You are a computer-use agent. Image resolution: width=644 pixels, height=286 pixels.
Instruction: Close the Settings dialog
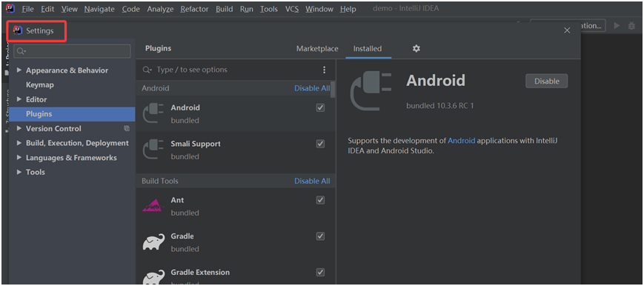pyautogui.click(x=567, y=30)
